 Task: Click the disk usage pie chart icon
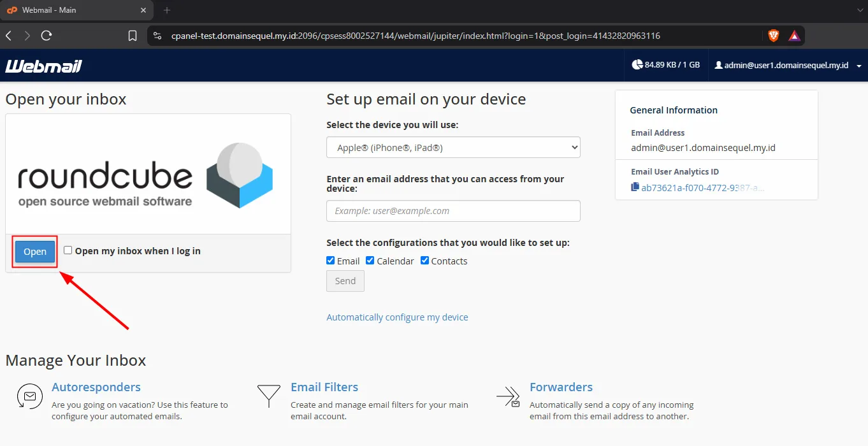pos(637,65)
